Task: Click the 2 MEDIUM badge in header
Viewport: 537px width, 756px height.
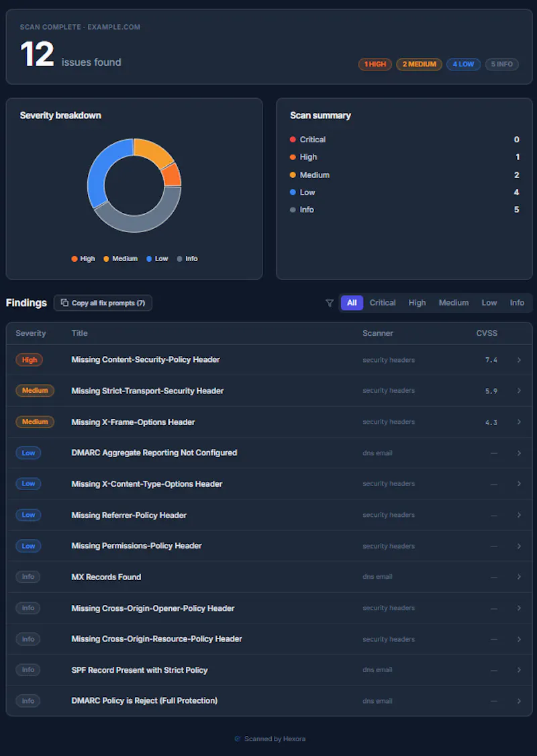Action: point(419,64)
